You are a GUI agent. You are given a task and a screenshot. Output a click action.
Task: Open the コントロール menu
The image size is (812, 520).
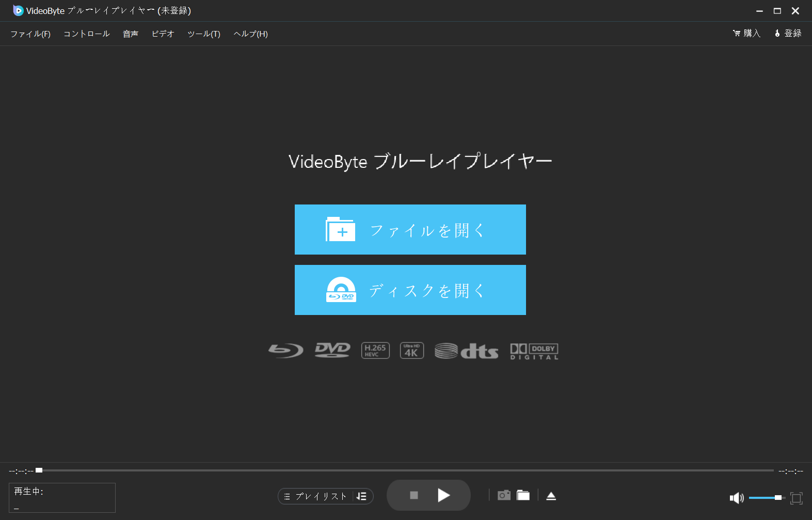pyautogui.click(x=87, y=34)
